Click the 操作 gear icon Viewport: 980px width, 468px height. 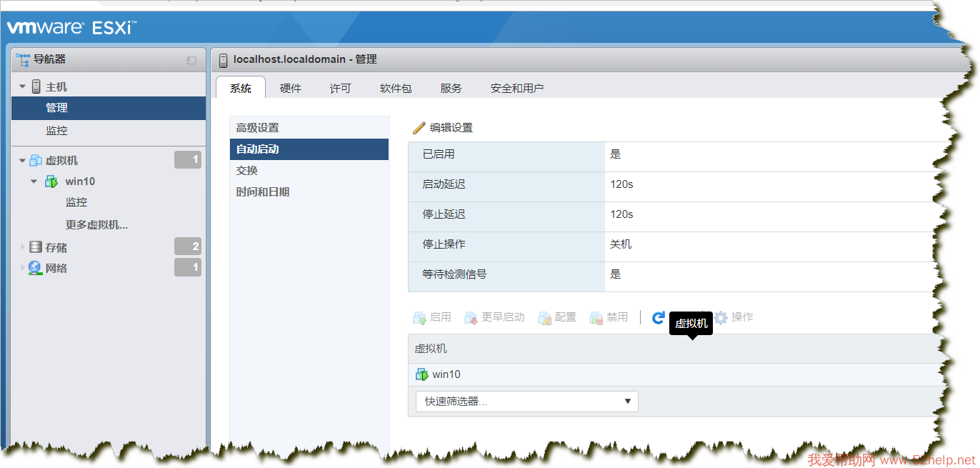click(x=721, y=317)
